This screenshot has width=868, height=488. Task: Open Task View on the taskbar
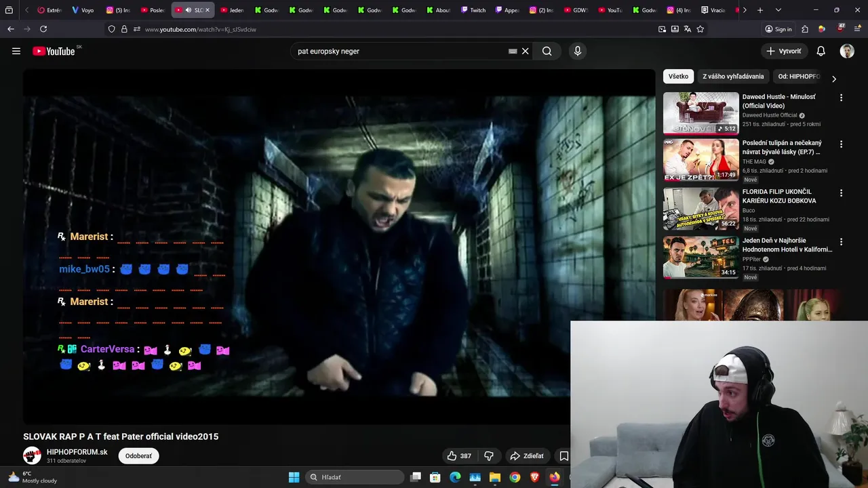(416, 477)
